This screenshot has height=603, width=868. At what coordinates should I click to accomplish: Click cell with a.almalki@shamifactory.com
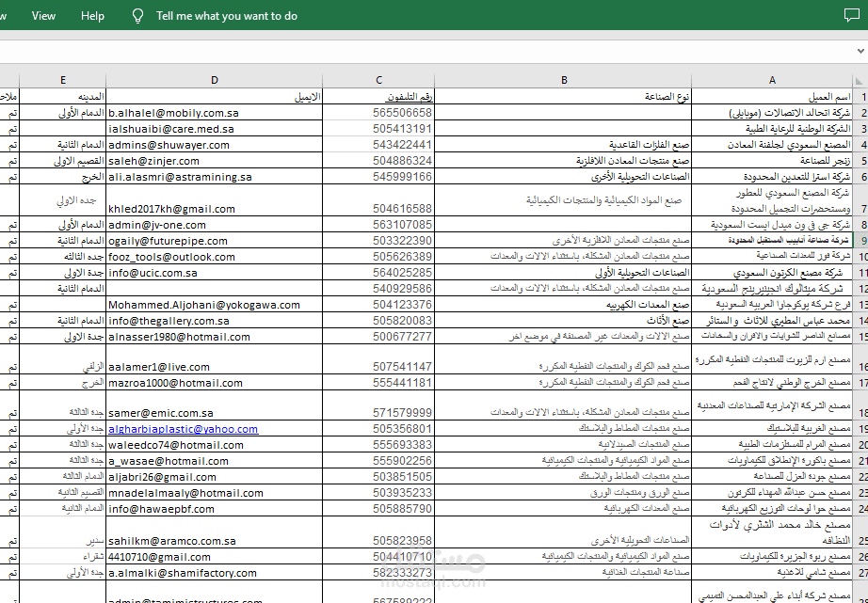click(x=215, y=573)
